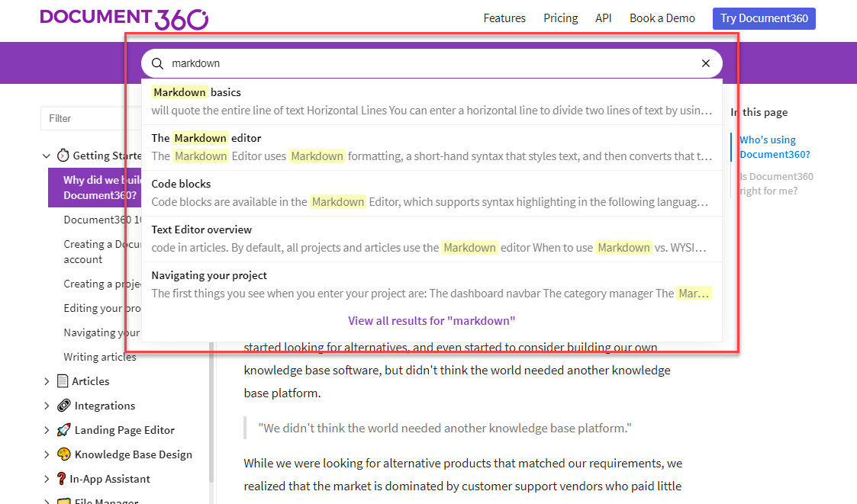The width and height of the screenshot is (857, 504).
Task: Open View all results for markdown
Action: click(x=431, y=320)
